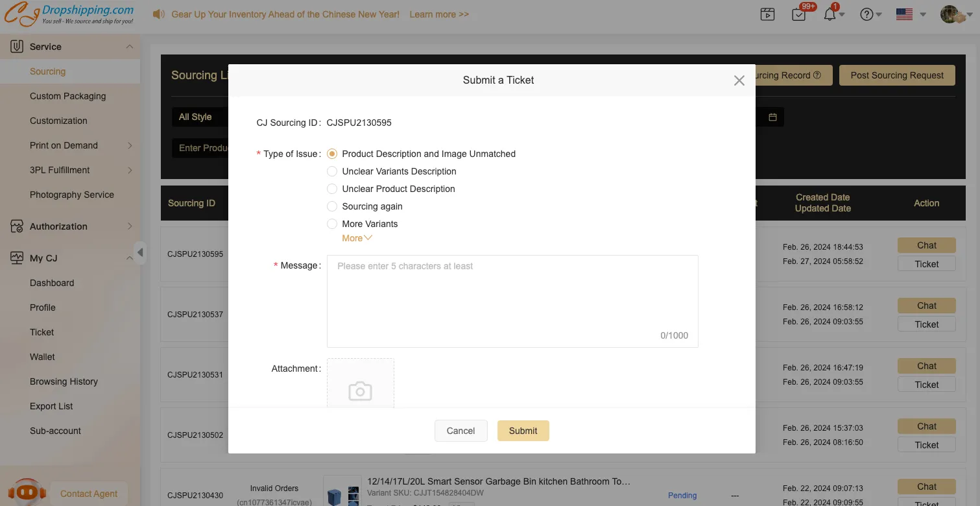Screen dimensions: 980x506
Task: Choose the More Variants radio option
Action: click(332, 224)
